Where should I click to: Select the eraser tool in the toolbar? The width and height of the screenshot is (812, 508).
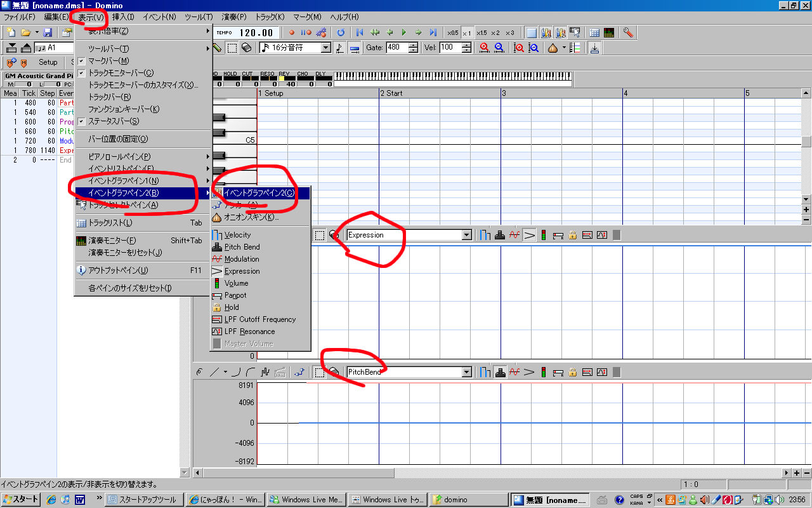click(x=247, y=48)
